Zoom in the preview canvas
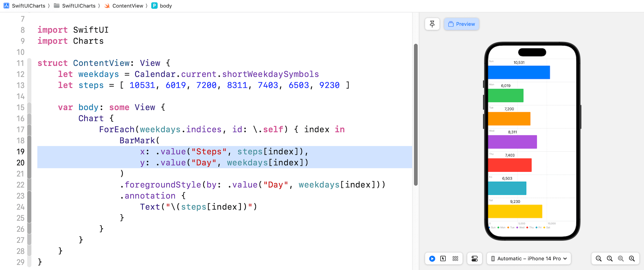644x270 pixels. tap(632, 259)
